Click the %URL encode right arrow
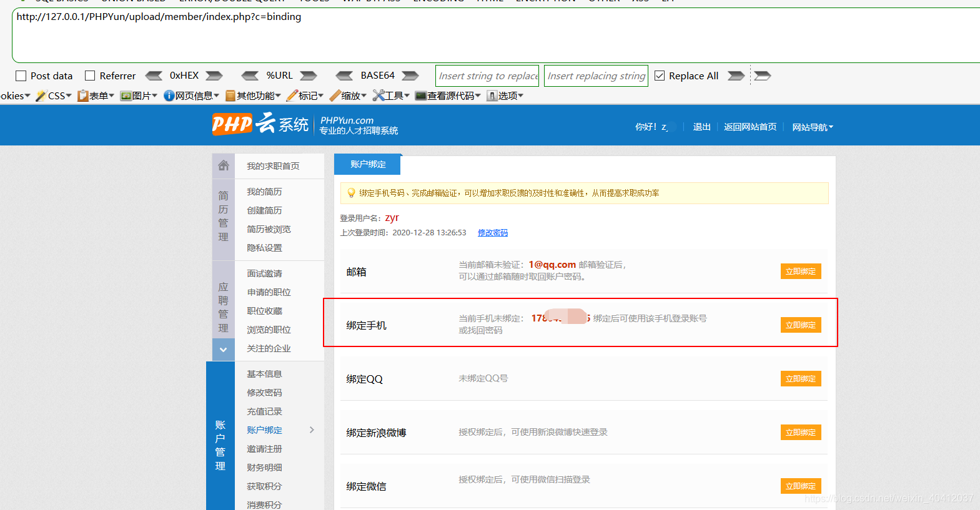Viewport: 980px width, 510px height. click(x=309, y=76)
